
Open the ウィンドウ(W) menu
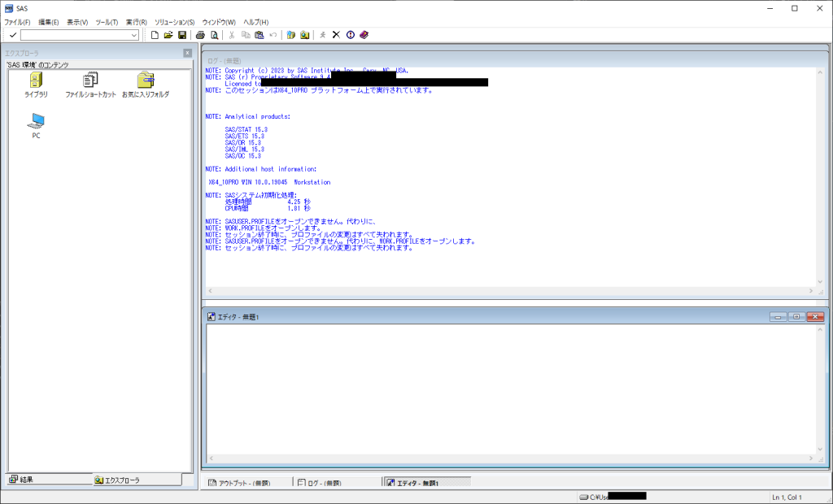click(219, 22)
